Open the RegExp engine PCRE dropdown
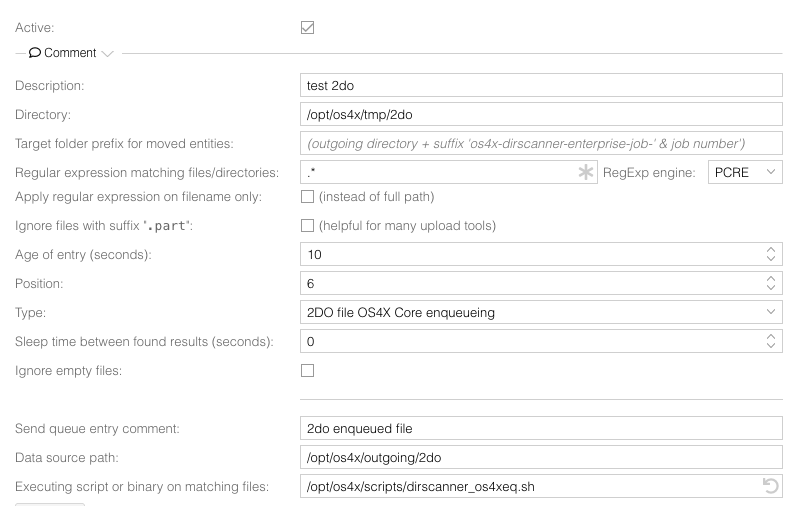The height and width of the screenshot is (506, 791). pos(745,173)
